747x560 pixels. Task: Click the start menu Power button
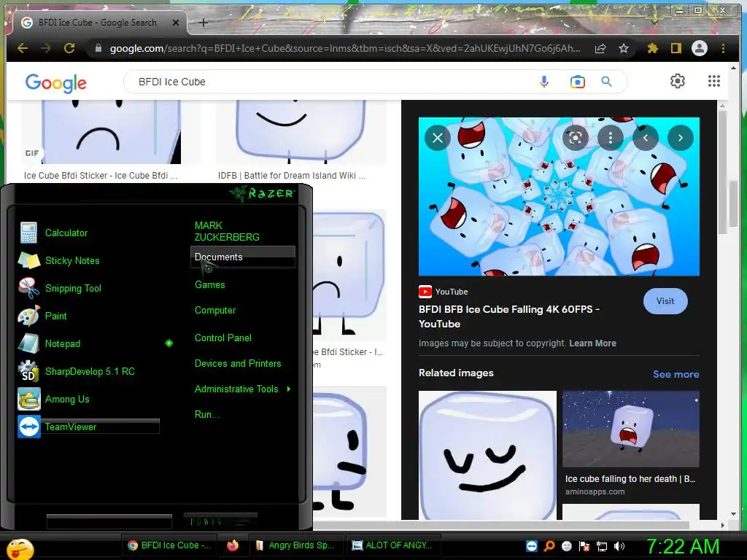(x=220, y=521)
